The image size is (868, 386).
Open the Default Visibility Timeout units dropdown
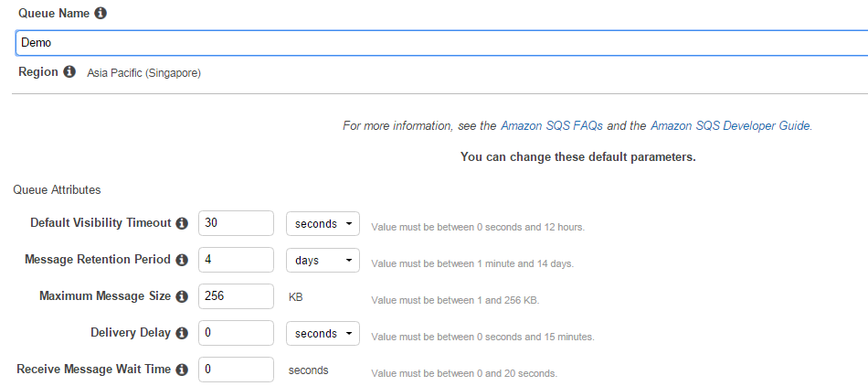323,224
